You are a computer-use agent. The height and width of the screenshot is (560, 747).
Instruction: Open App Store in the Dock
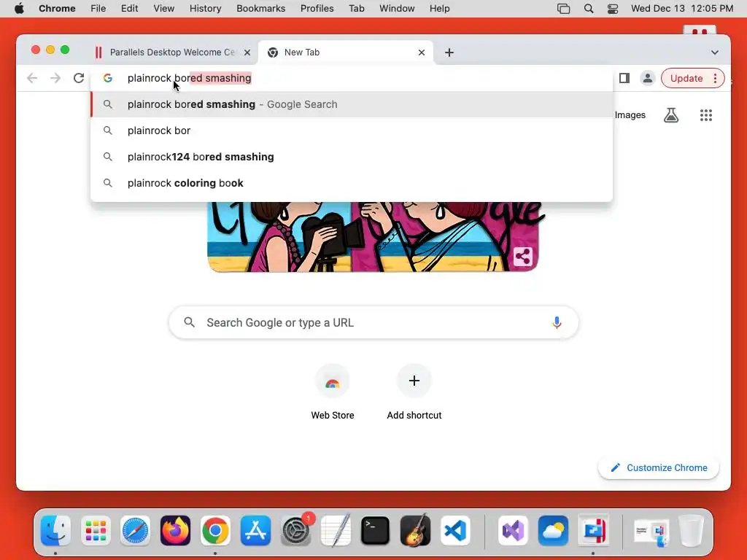click(255, 531)
